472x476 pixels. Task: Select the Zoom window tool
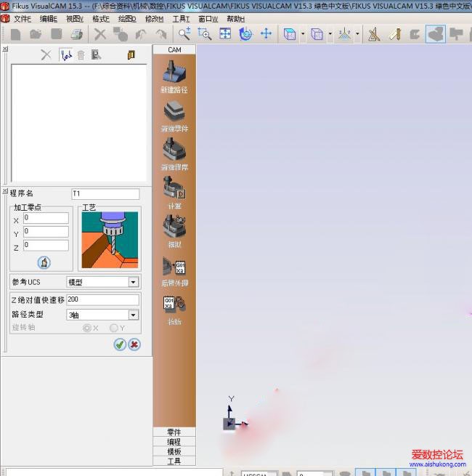coord(205,33)
